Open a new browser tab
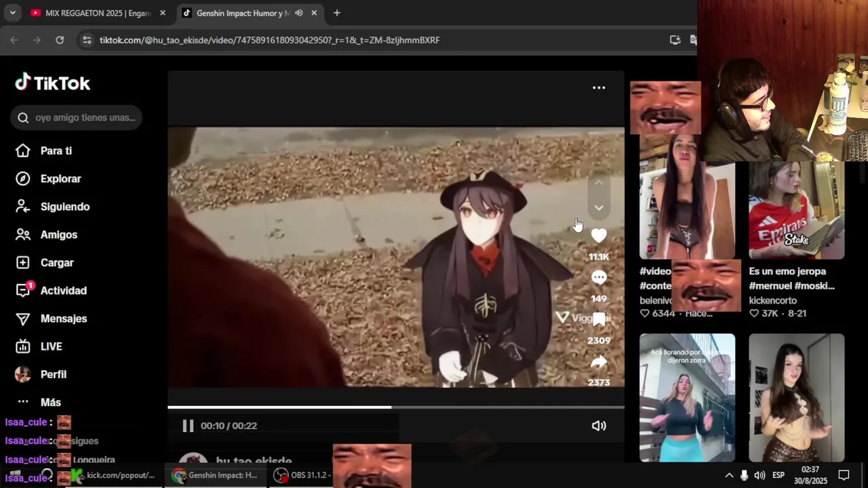Screen dimensions: 868x488 [336, 13]
